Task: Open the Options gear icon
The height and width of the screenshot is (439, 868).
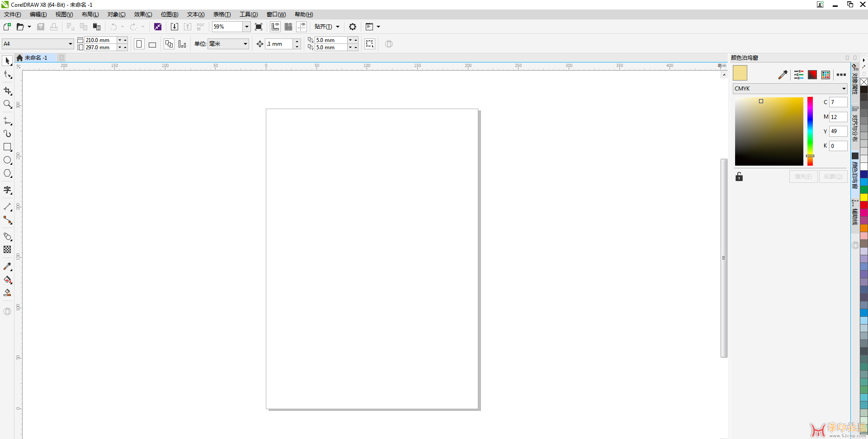Action: coord(353,27)
